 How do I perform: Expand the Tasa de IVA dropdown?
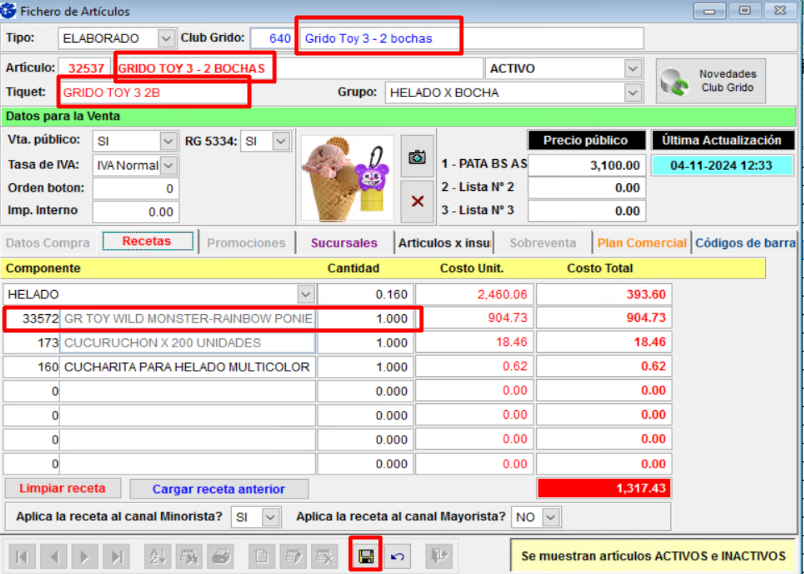click(169, 165)
